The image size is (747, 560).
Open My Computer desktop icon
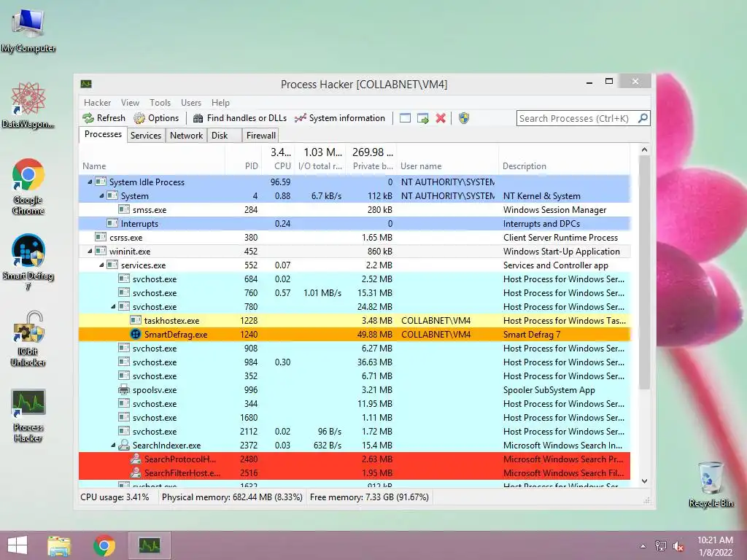pos(28,31)
